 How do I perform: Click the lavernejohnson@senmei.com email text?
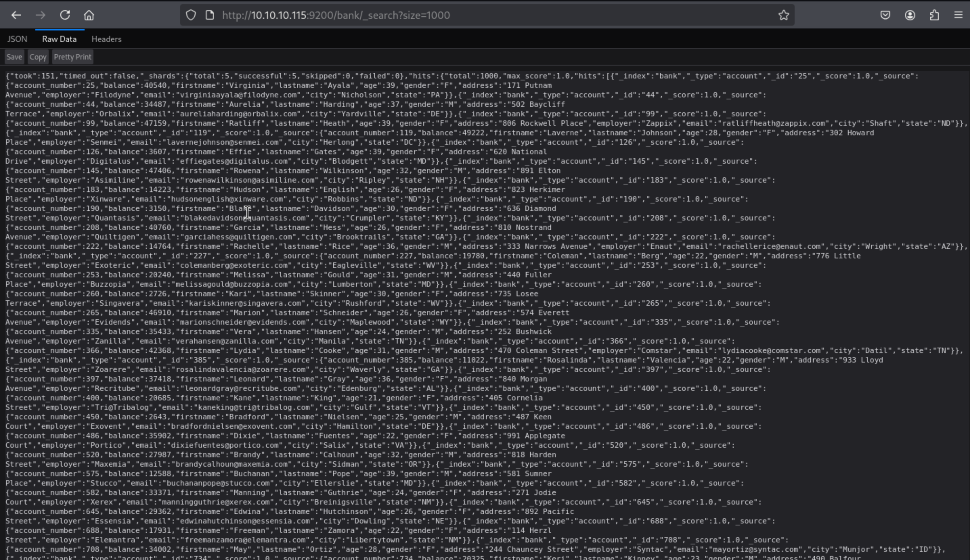point(222,142)
